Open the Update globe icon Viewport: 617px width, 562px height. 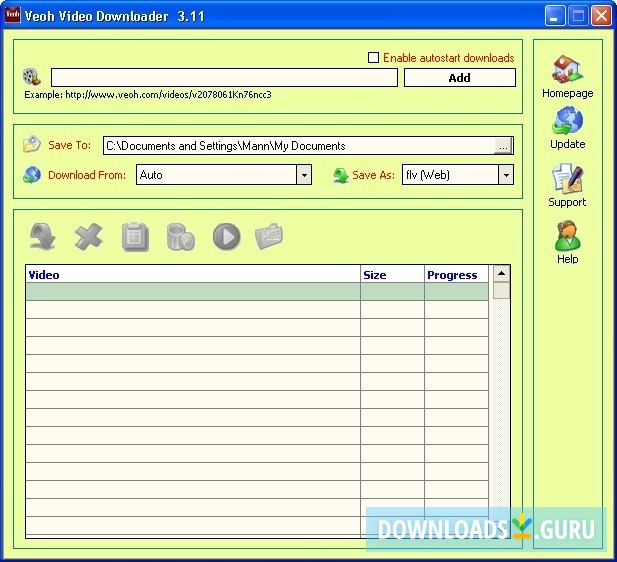click(x=567, y=121)
